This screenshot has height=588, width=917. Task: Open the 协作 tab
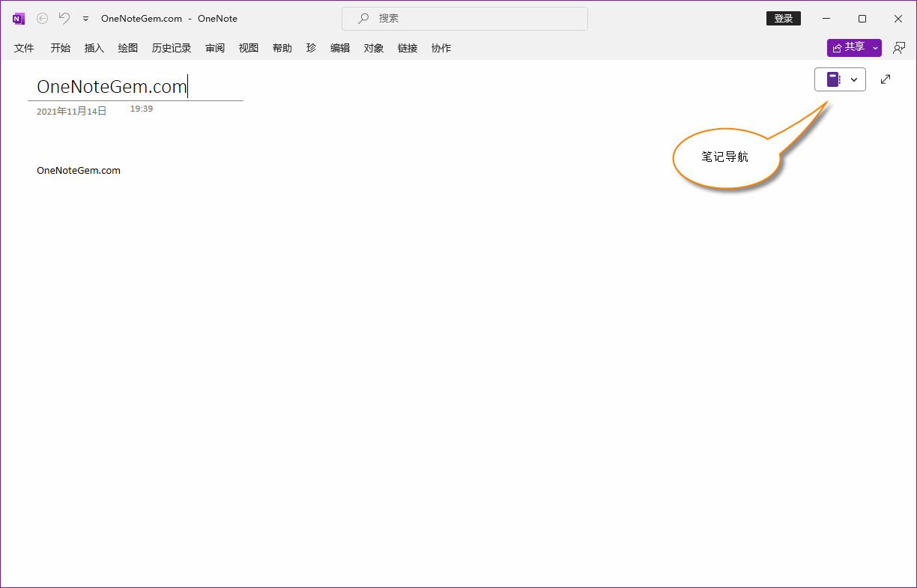(441, 48)
